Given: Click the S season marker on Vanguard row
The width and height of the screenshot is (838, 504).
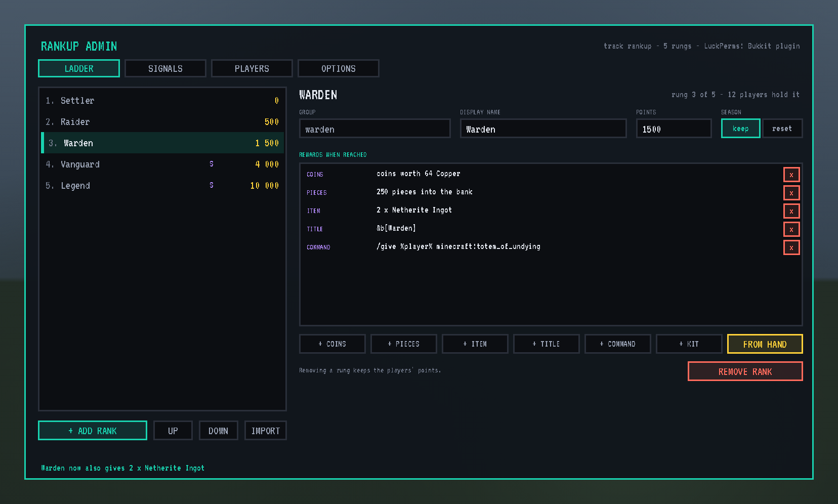Looking at the screenshot, I should click(212, 164).
